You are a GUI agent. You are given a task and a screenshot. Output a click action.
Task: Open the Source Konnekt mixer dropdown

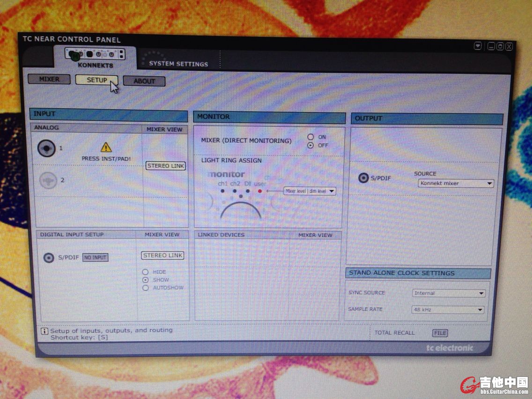click(456, 183)
